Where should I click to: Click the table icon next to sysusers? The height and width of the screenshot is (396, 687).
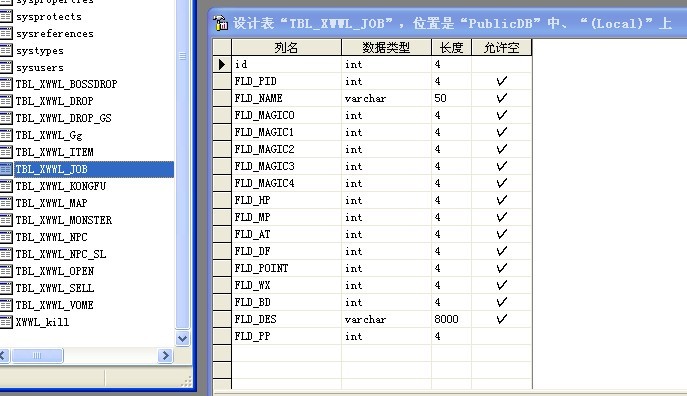6,67
